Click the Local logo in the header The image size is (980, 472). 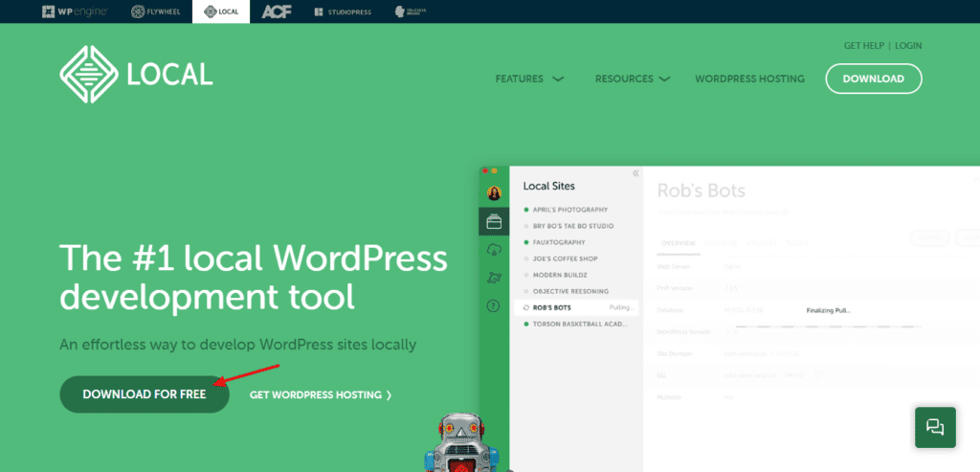coord(135,75)
